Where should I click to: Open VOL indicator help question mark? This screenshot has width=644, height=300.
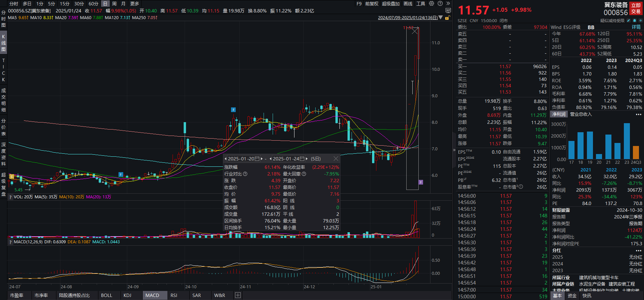10,197
